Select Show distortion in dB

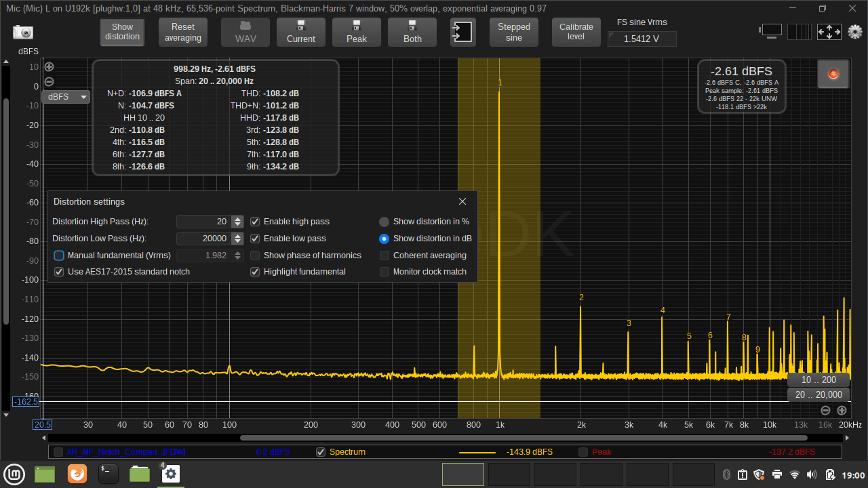click(384, 239)
